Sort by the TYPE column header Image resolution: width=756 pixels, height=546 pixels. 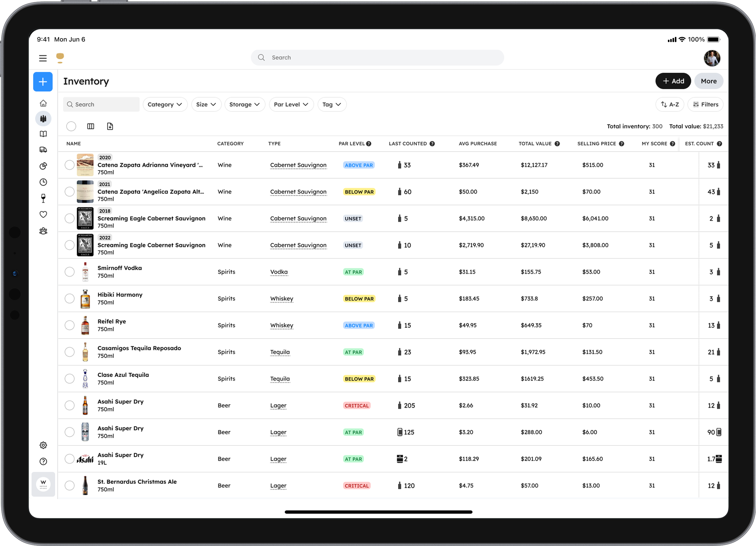tap(274, 144)
